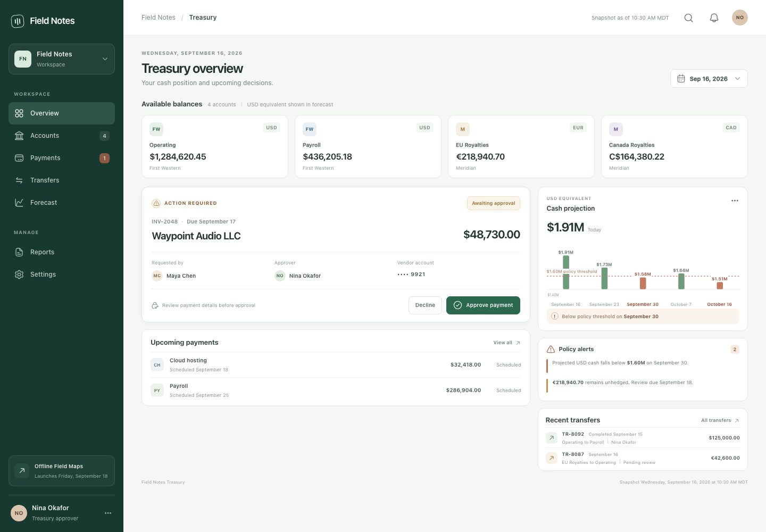This screenshot has height=532, width=766.
Task: Open notifications bell icon
Action: tap(714, 18)
